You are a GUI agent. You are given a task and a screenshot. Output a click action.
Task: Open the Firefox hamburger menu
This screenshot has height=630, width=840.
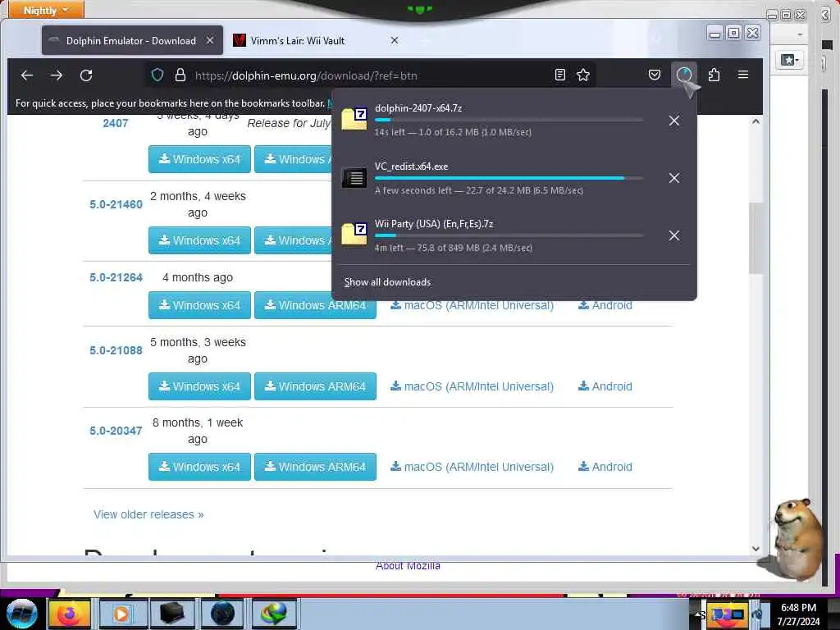pyautogui.click(x=743, y=75)
